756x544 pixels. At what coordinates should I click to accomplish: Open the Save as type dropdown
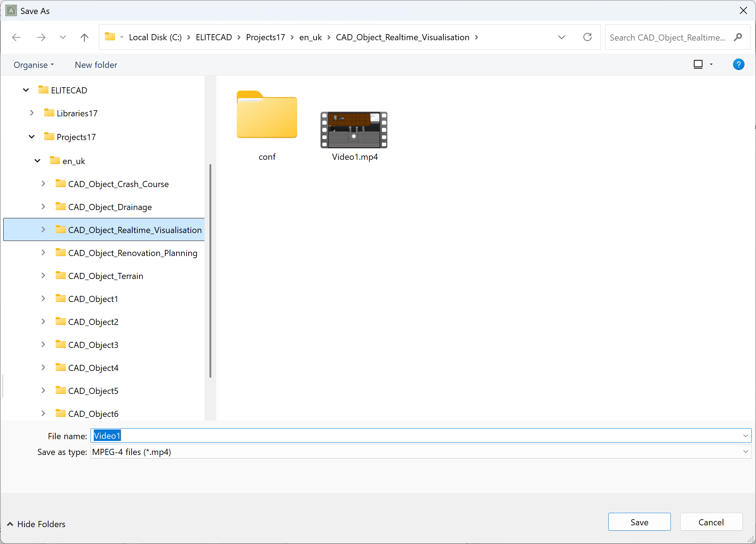pos(746,452)
